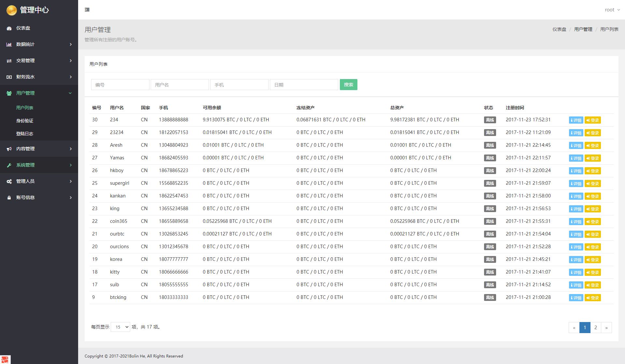Image resolution: width=625 pixels, height=364 pixels.
Task: Click the 数据统计 statistics icon
Action: (9, 44)
